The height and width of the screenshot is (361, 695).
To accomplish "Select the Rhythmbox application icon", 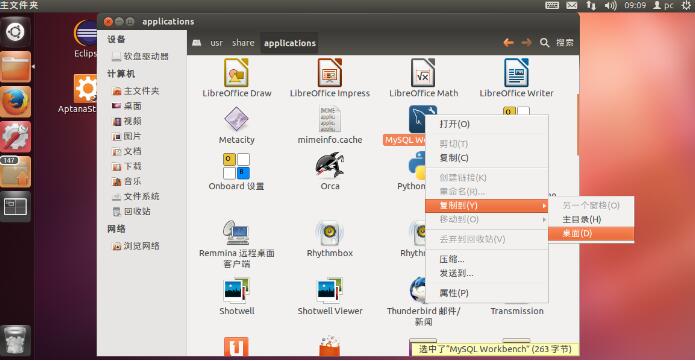I will (x=330, y=232).
